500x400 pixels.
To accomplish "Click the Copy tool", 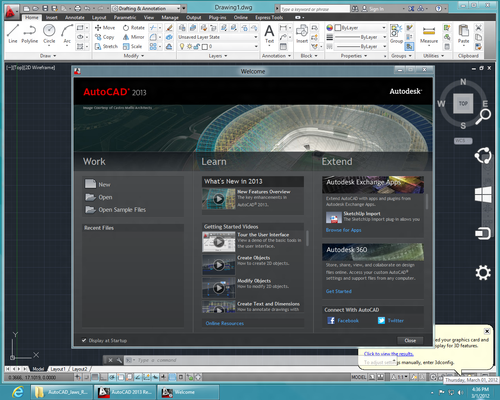I will 104,37.
